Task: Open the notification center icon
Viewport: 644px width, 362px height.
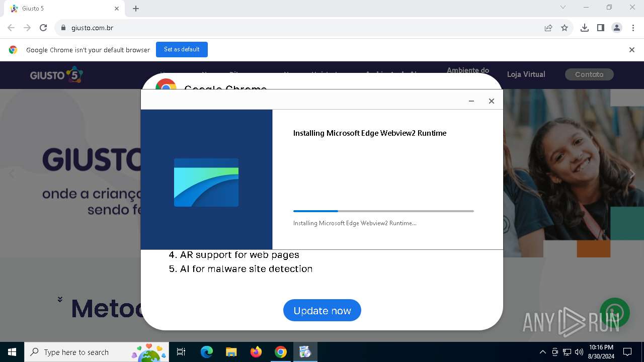Action: [x=627, y=352]
